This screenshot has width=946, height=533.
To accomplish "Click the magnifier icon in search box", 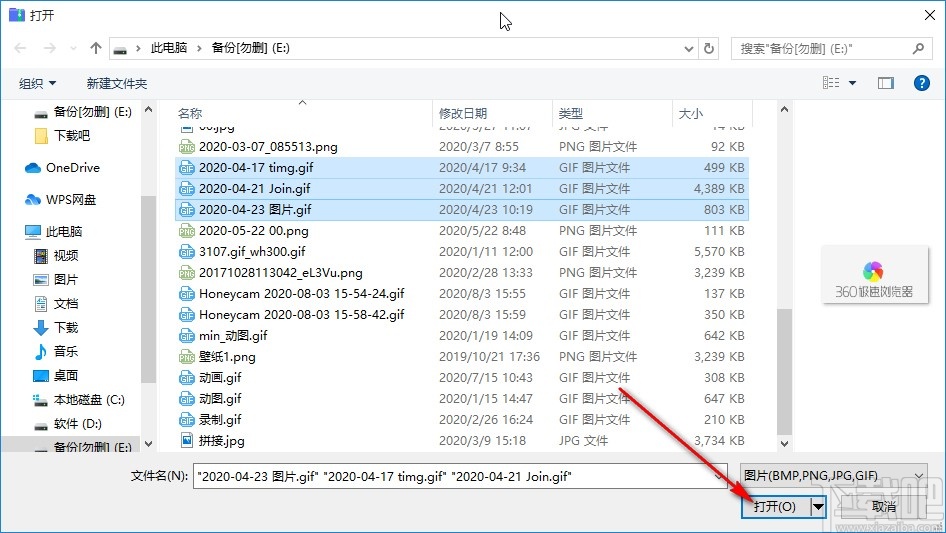I will (918, 48).
